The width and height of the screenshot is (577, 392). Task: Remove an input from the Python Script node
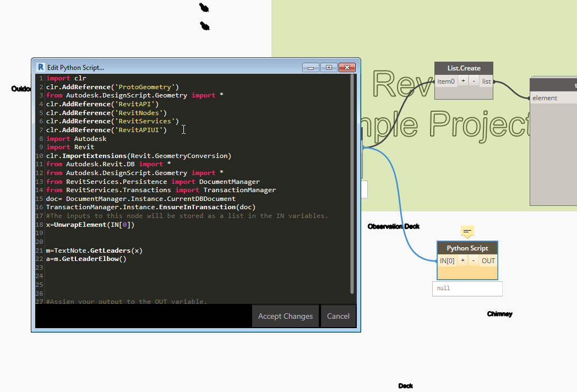click(x=473, y=260)
